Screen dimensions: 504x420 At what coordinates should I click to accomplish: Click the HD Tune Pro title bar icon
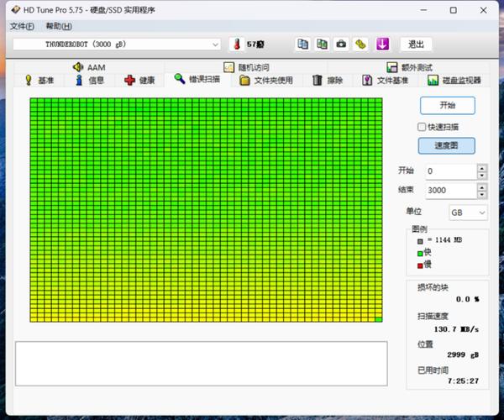pos(15,10)
